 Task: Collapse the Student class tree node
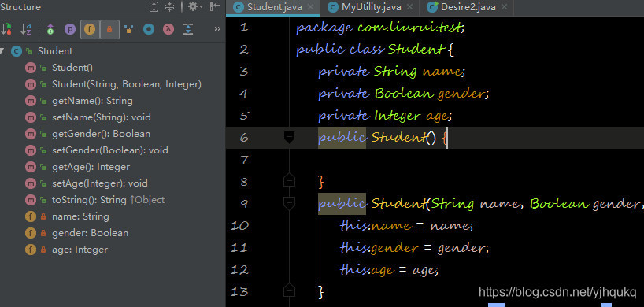pyautogui.click(x=2, y=51)
